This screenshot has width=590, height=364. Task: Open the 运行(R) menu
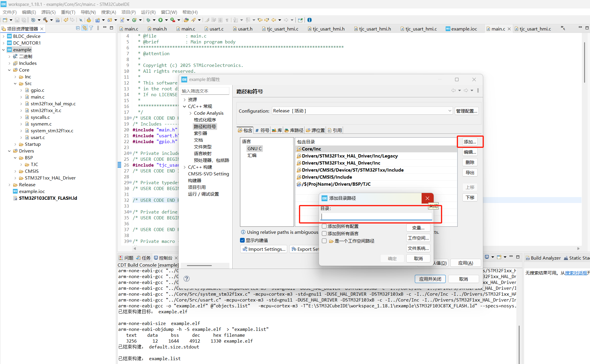coord(148,12)
